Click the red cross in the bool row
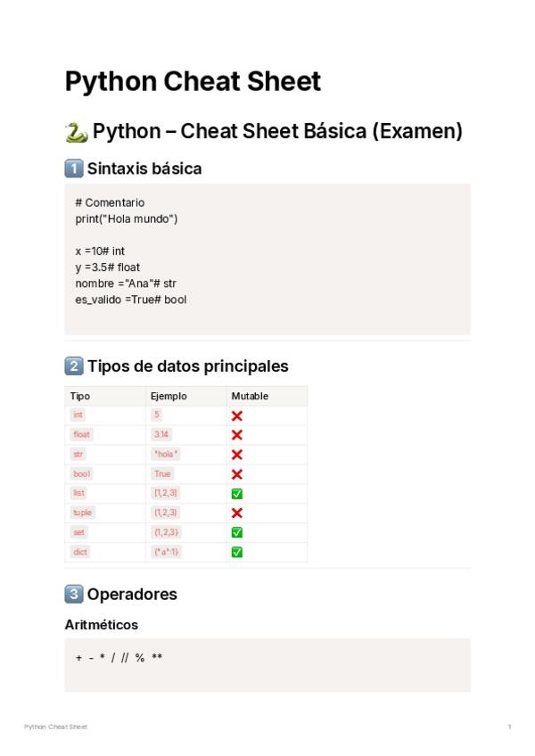535x756 pixels. pos(237,474)
